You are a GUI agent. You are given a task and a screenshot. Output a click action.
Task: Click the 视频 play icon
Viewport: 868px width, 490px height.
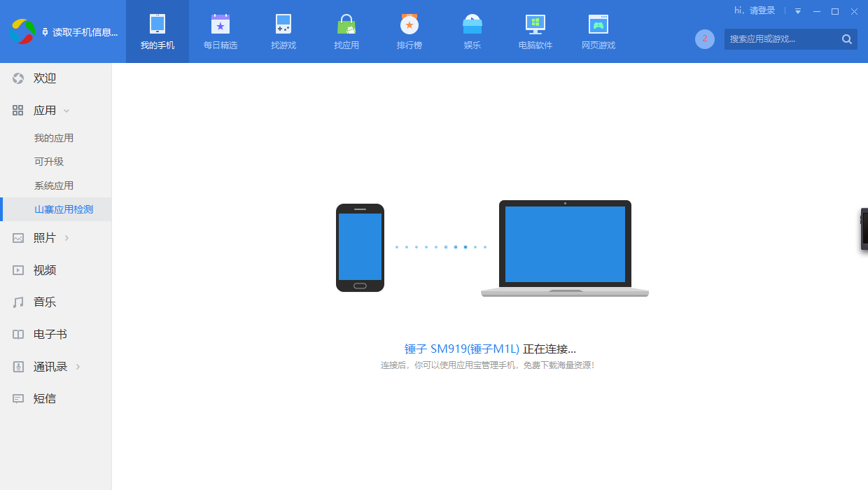(18, 270)
